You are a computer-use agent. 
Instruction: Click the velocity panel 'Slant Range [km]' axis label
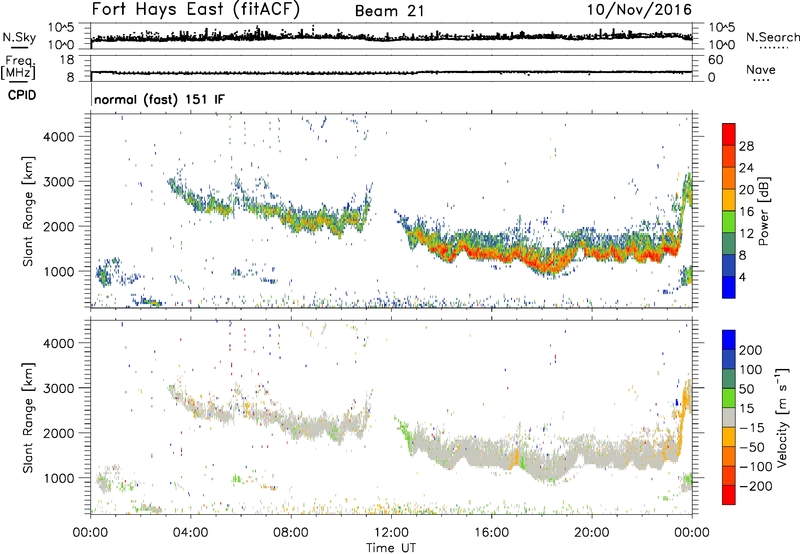point(28,418)
